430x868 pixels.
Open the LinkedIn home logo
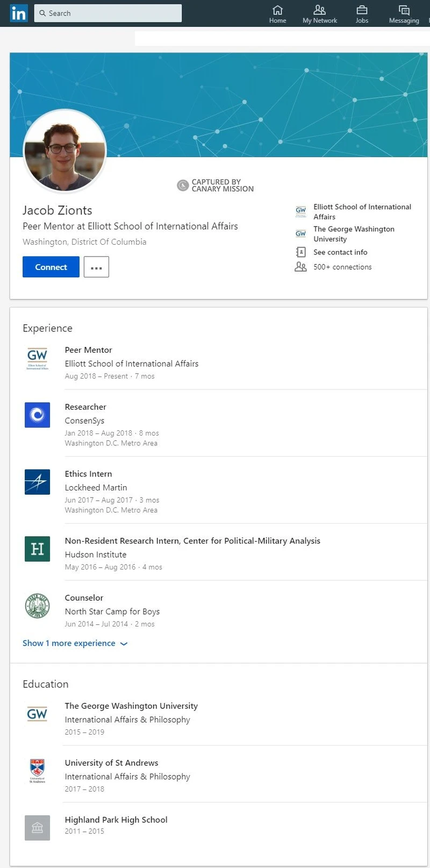click(18, 13)
